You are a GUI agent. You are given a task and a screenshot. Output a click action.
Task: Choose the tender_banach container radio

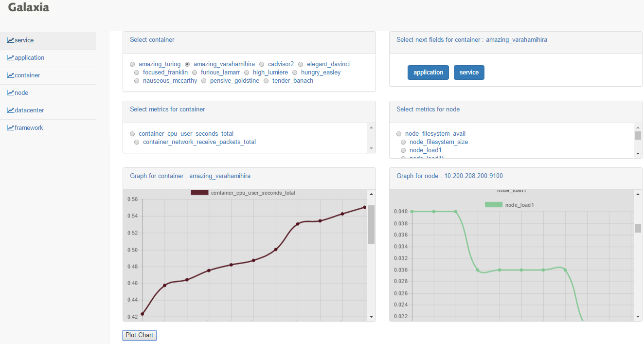[266, 81]
